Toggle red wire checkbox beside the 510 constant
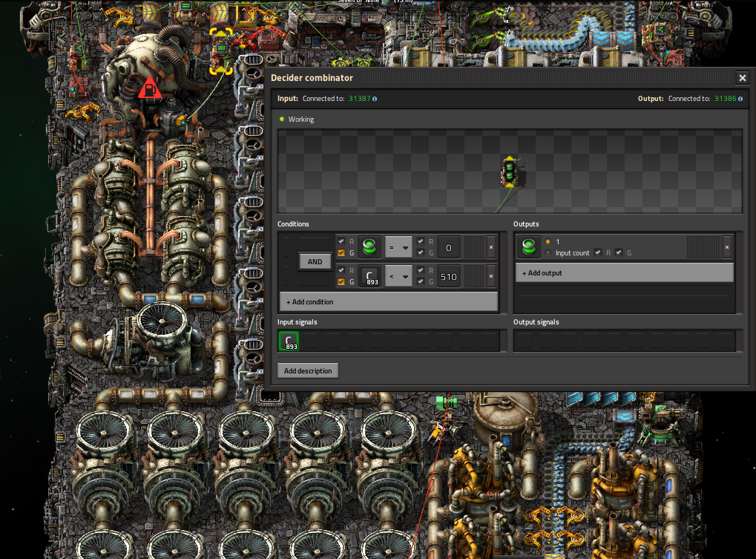The height and width of the screenshot is (559, 756). 421,270
